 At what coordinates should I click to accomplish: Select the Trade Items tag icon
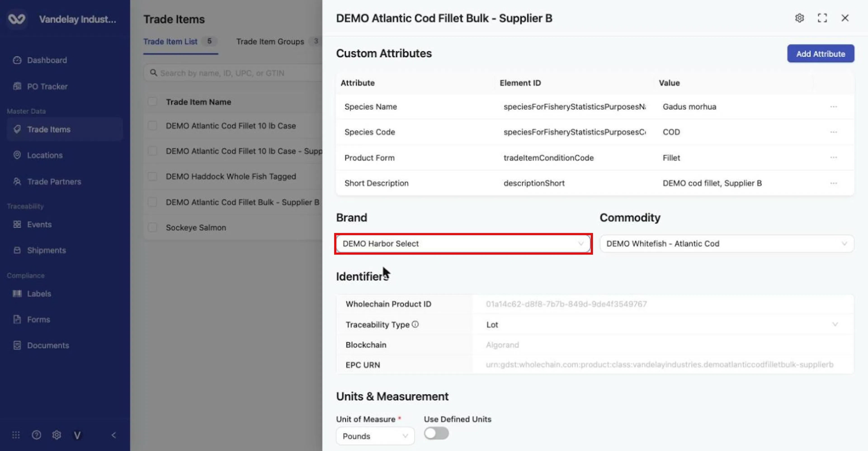pos(17,129)
